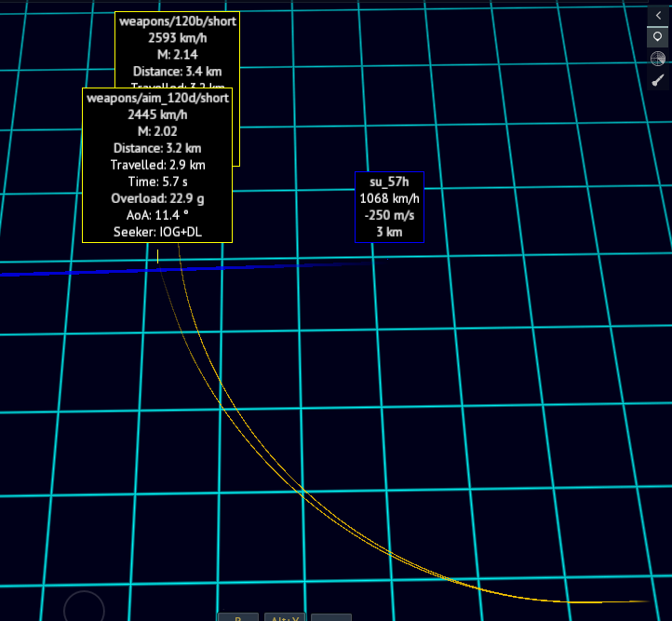672x621 pixels.
Task: Click the 2593 km/h speed value
Action: (x=178, y=38)
